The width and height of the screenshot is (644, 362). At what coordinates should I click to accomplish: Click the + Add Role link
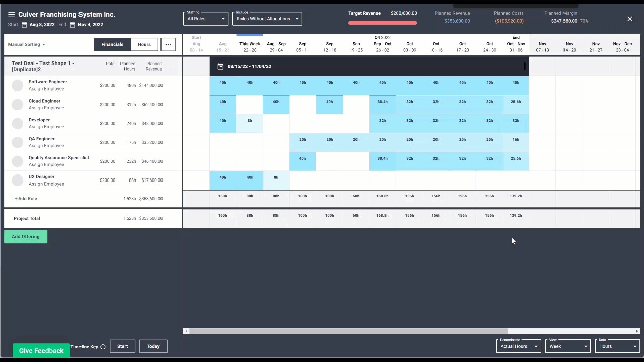point(26,199)
